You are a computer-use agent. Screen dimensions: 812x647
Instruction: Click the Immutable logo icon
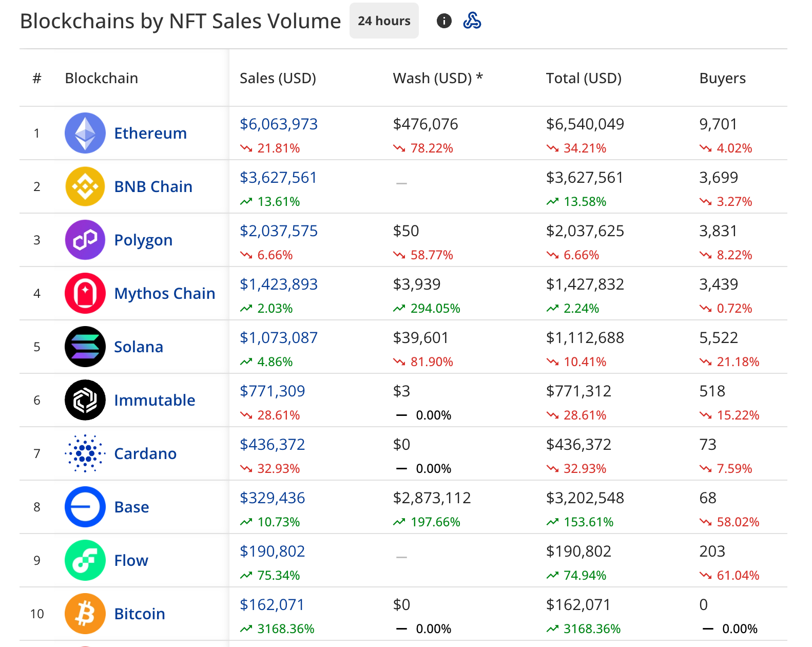pyautogui.click(x=85, y=400)
